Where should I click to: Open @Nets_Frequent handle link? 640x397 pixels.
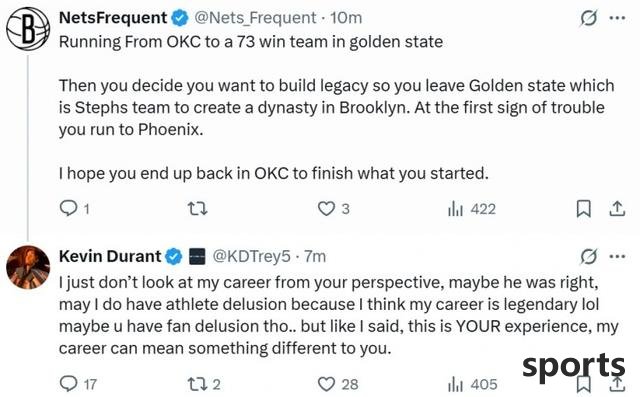[x=255, y=18]
